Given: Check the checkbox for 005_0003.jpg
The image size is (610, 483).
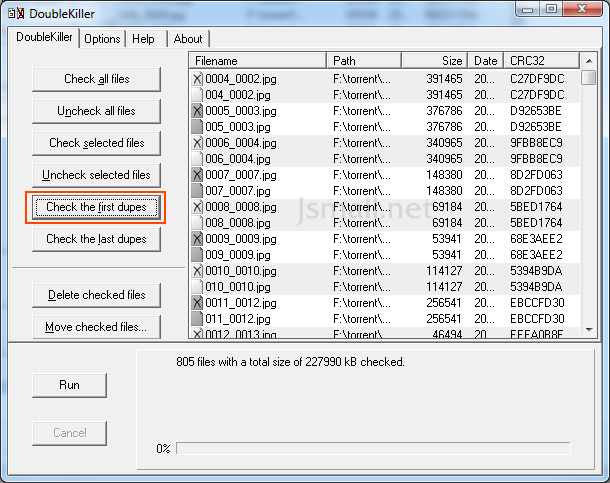Looking at the screenshot, I should click(x=197, y=127).
